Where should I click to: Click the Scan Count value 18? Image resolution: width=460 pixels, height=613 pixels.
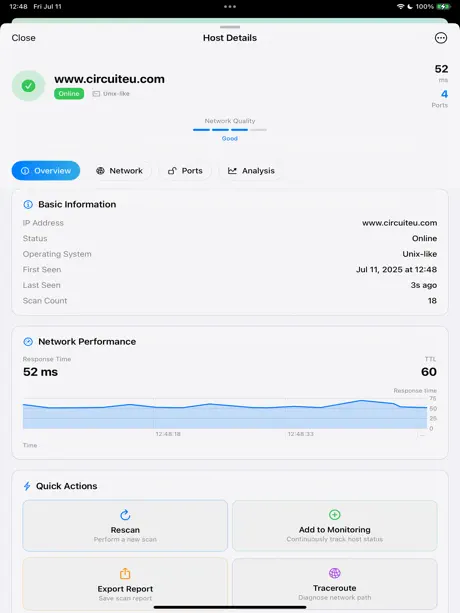[432, 301]
